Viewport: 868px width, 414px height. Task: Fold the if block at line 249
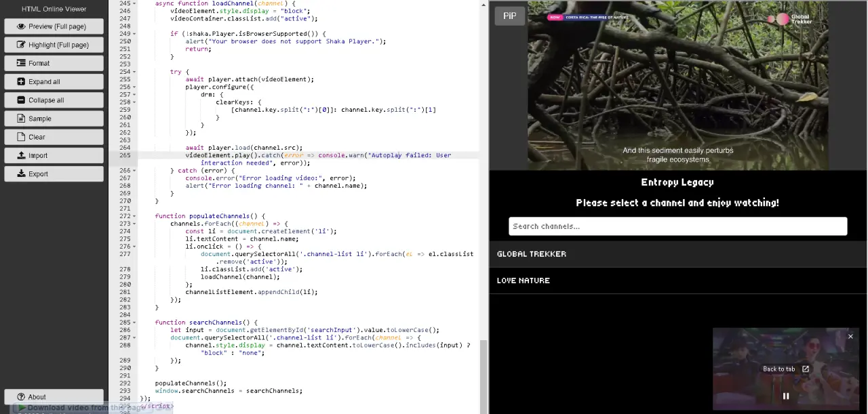coord(134,34)
